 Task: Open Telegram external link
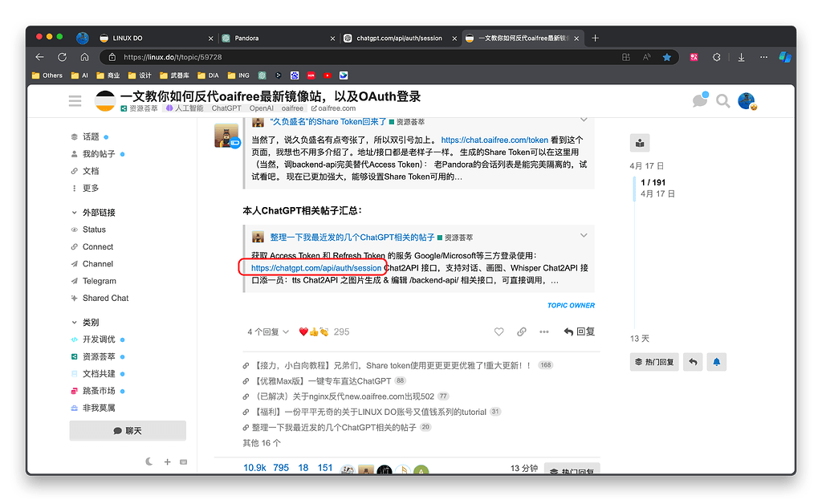[99, 281]
